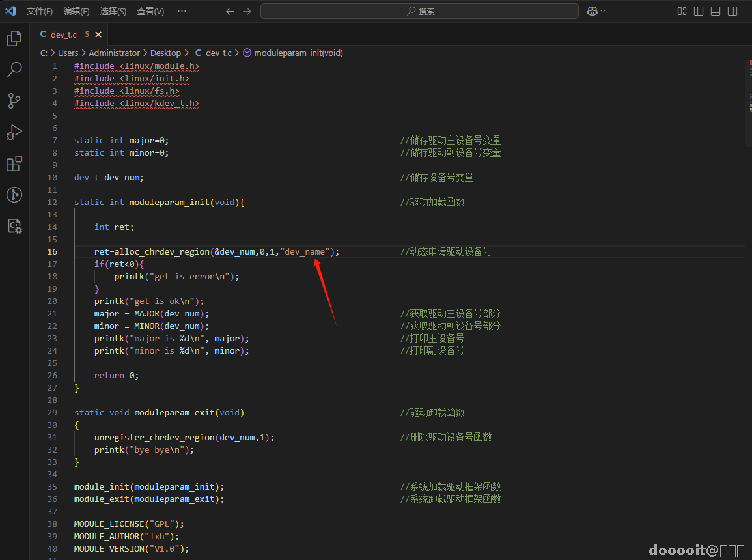This screenshot has width=752, height=560.
Task: Click the Copilot chat icon
Action: point(592,11)
